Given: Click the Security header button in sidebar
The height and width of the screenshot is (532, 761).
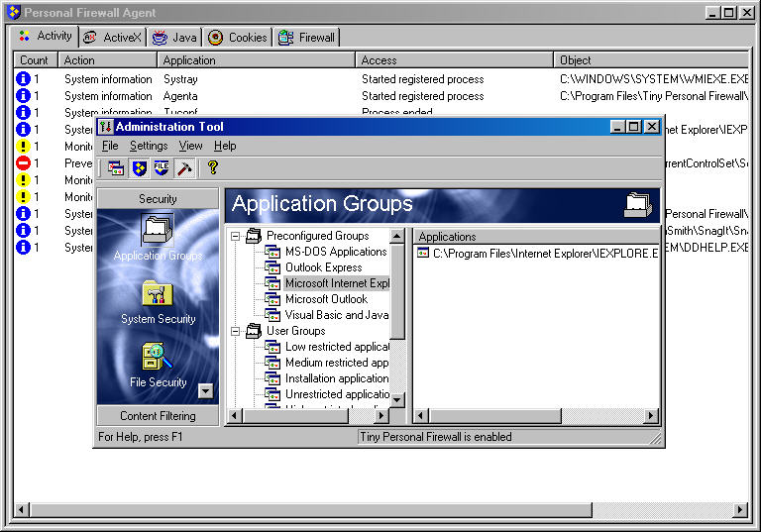Looking at the screenshot, I should 158,199.
